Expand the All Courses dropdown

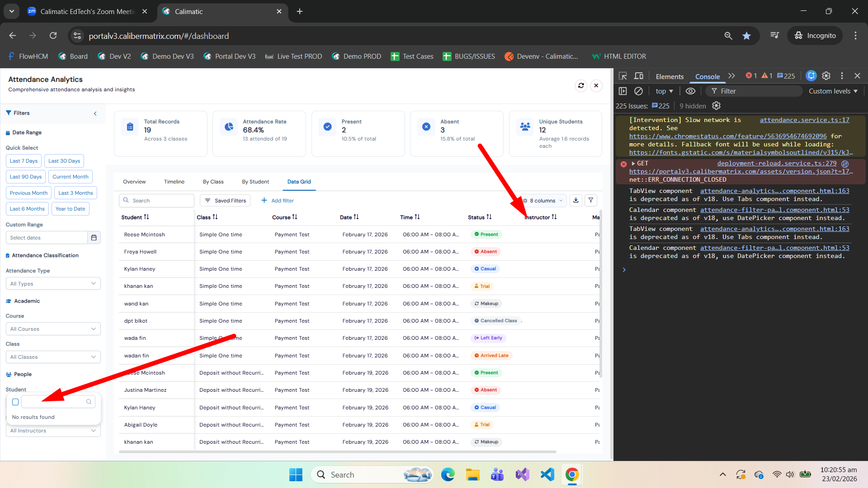click(53, 329)
